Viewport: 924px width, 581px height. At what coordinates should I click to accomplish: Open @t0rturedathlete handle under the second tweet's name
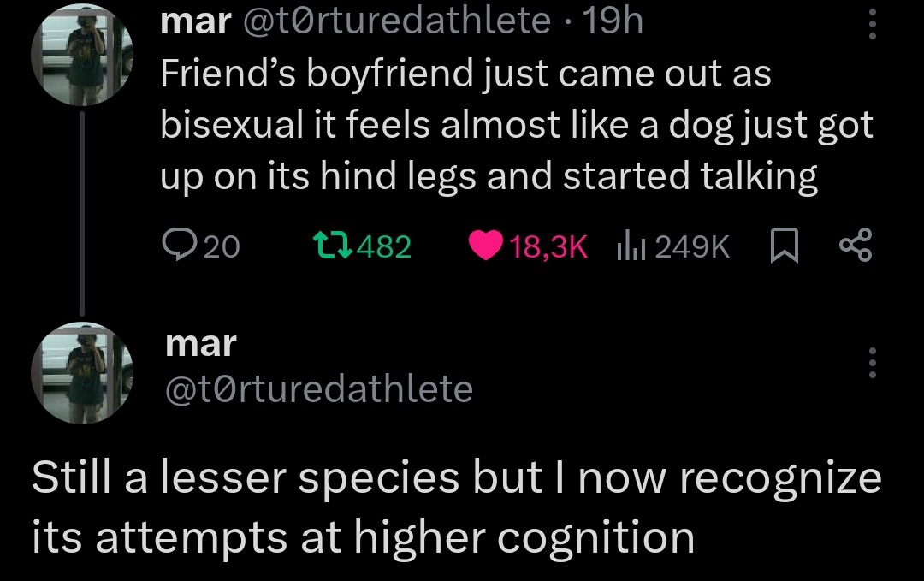coord(318,389)
